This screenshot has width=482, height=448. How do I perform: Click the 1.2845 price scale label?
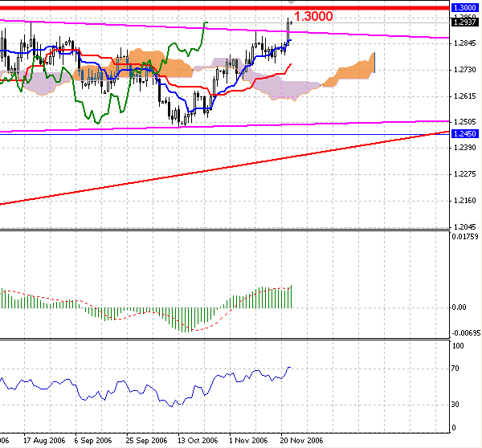click(x=465, y=43)
